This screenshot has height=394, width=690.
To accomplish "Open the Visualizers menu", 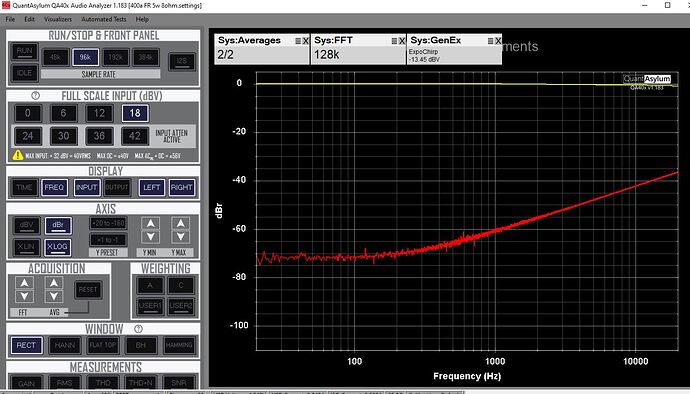I will pyautogui.click(x=58, y=19).
